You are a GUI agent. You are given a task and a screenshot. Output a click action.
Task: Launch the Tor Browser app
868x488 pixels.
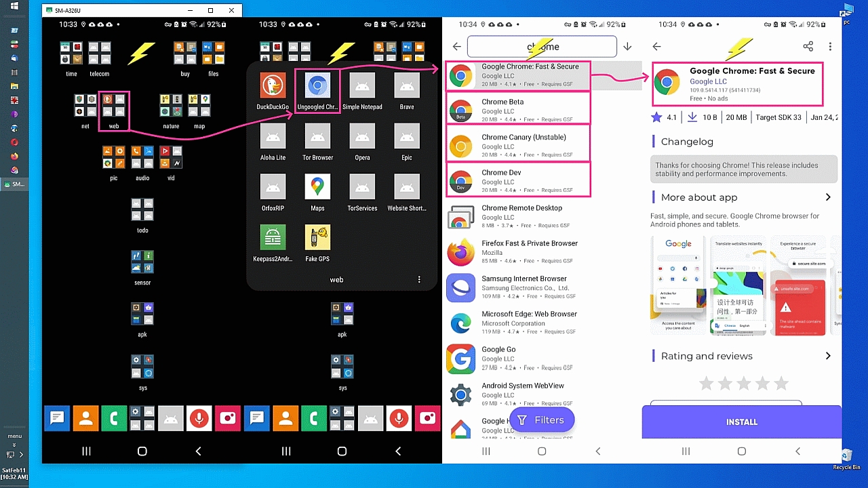pos(317,142)
